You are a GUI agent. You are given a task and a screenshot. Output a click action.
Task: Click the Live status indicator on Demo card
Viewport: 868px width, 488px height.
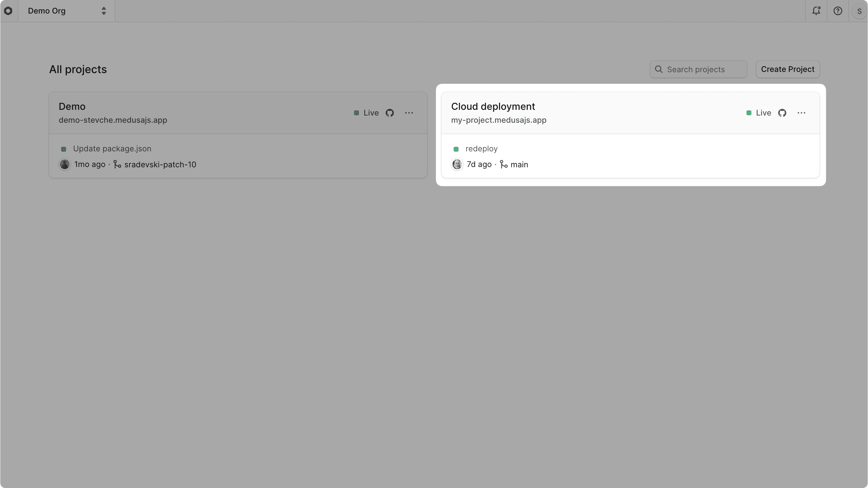(356, 113)
